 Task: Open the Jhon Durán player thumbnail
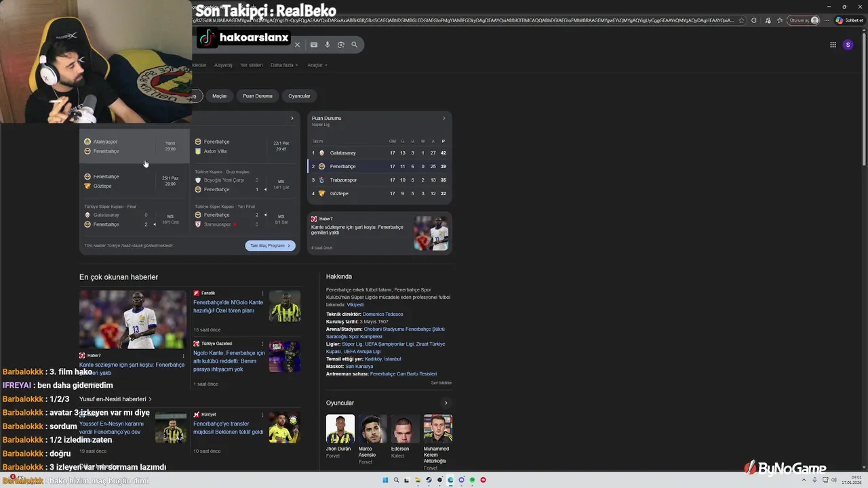pos(340,429)
